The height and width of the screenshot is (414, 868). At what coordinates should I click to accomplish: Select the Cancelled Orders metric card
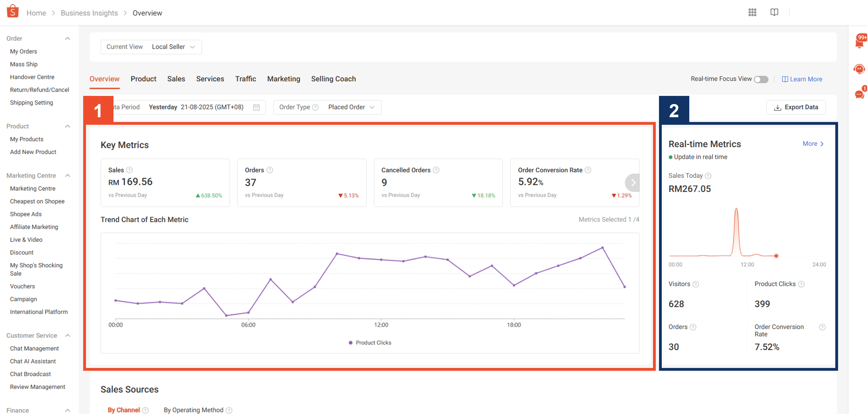(x=438, y=183)
